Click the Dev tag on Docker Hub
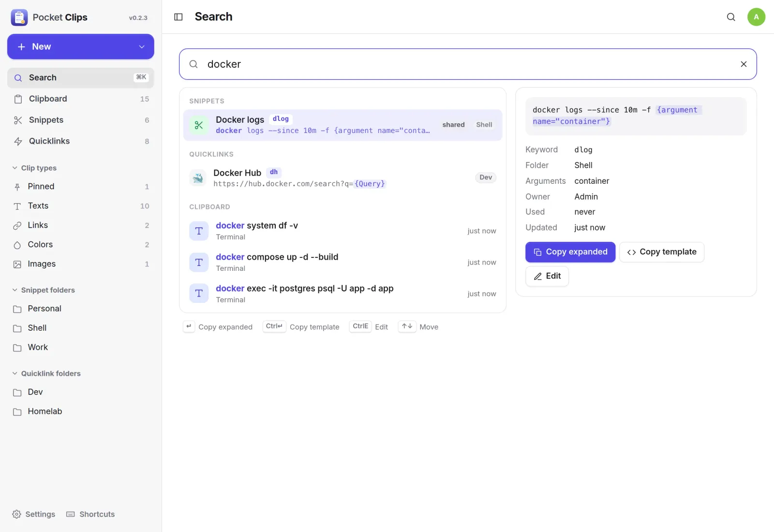This screenshot has height=532, width=774. (486, 177)
